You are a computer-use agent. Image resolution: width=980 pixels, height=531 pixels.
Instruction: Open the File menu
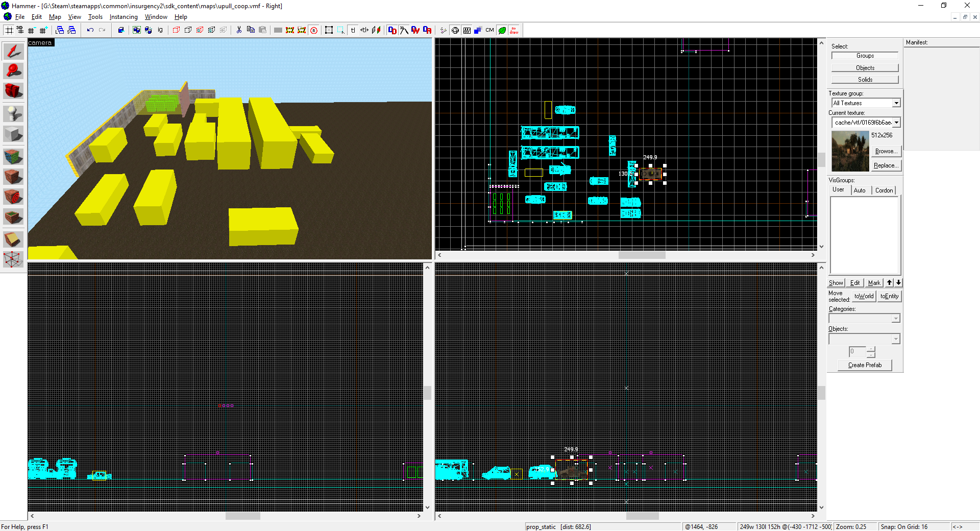pyautogui.click(x=20, y=17)
